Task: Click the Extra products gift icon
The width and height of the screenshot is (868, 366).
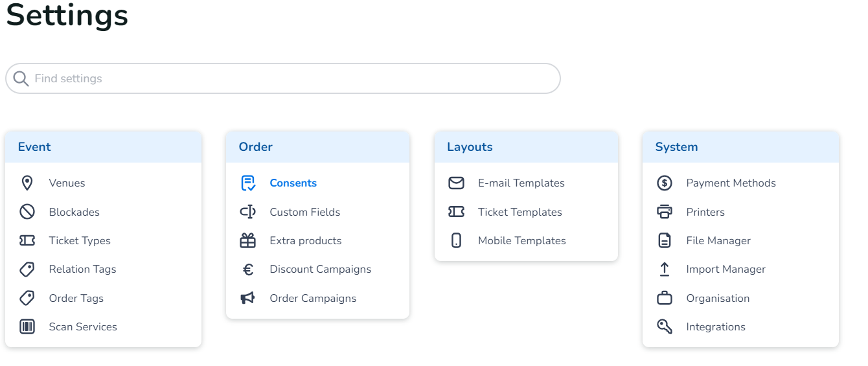Action: pyautogui.click(x=248, y=240)
